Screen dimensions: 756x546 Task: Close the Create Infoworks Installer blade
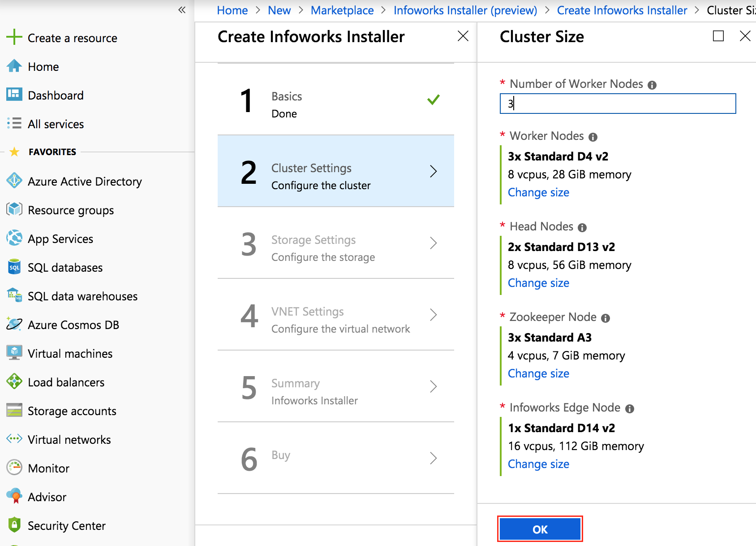click(463, 36)
